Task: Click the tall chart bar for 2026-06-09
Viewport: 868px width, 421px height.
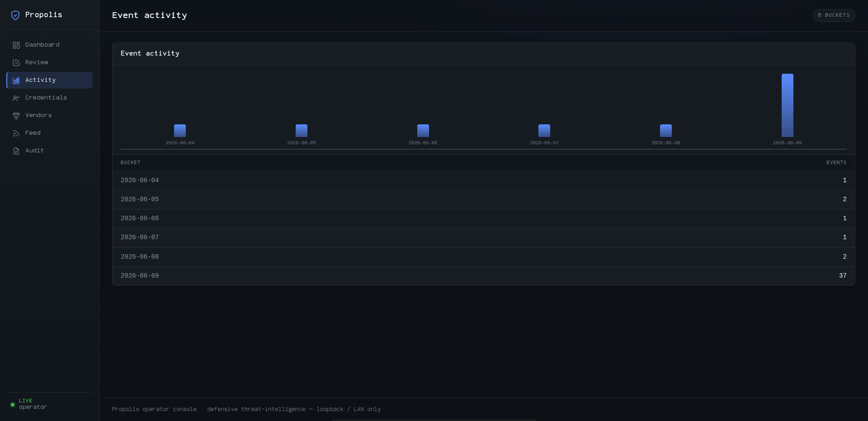Action: point(788,105)
